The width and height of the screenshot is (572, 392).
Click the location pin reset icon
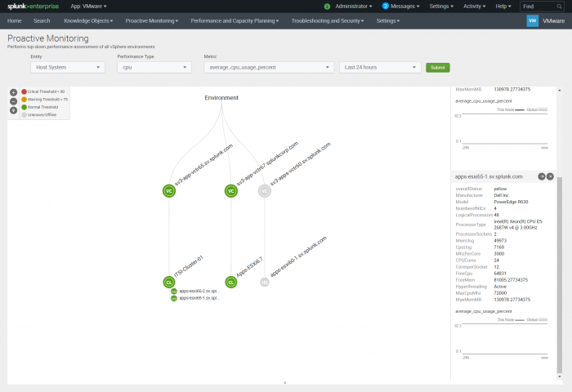click(x=14, y=110)
